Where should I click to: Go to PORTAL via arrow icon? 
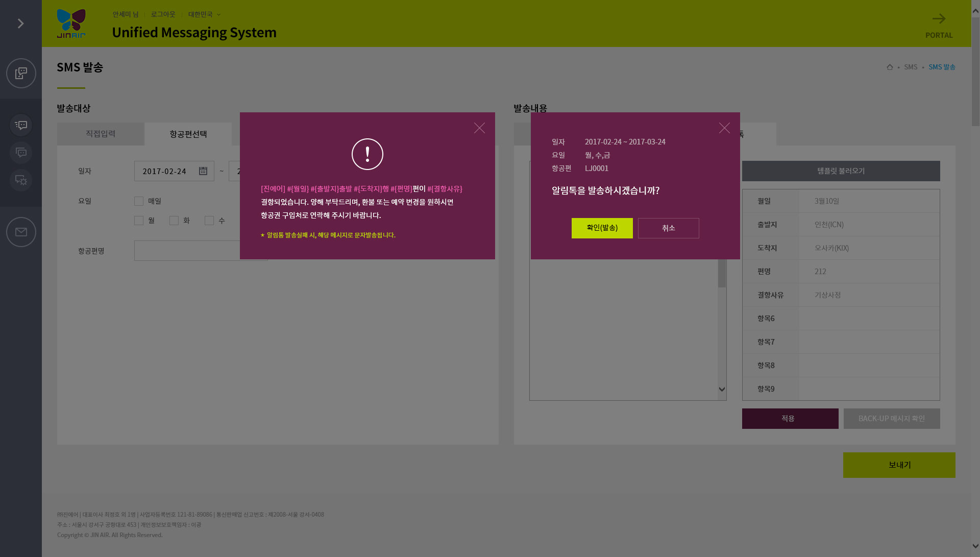[939, 19]
